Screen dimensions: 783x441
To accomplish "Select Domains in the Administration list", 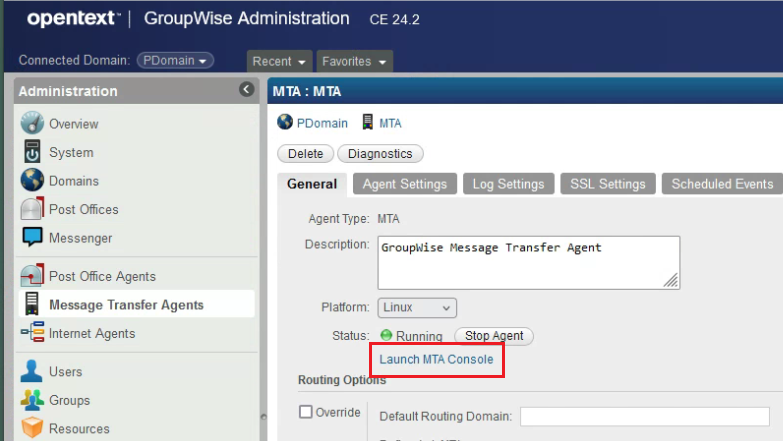I will (74, 181).
